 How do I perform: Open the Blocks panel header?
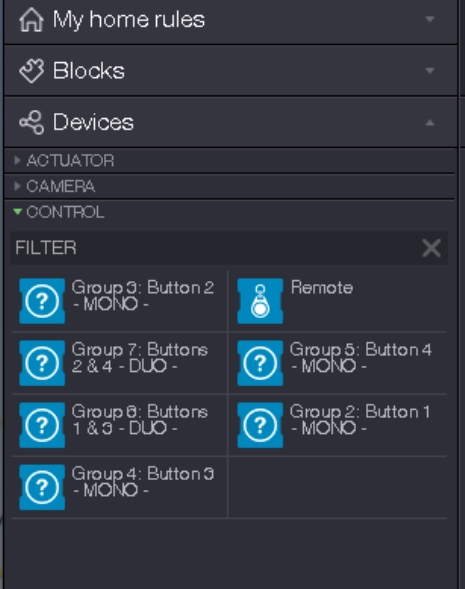click(231, 71)
